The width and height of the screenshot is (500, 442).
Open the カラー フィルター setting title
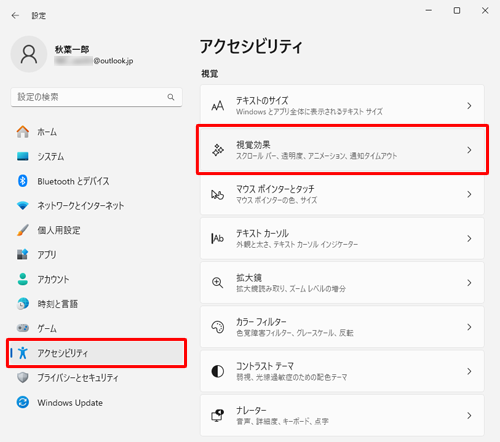tap(261, 322)
